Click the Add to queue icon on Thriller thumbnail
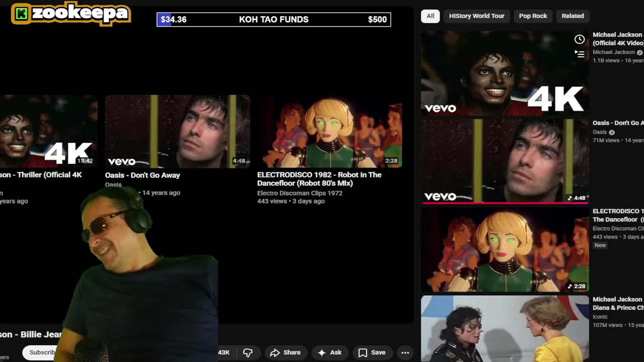This screenshot has height=362, width=644. coord(580,54)
